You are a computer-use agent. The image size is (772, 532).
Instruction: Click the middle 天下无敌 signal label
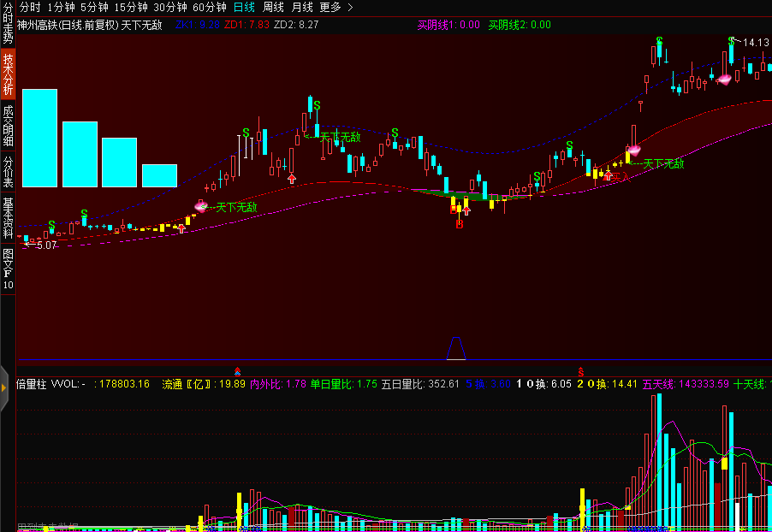click(341, 138)
